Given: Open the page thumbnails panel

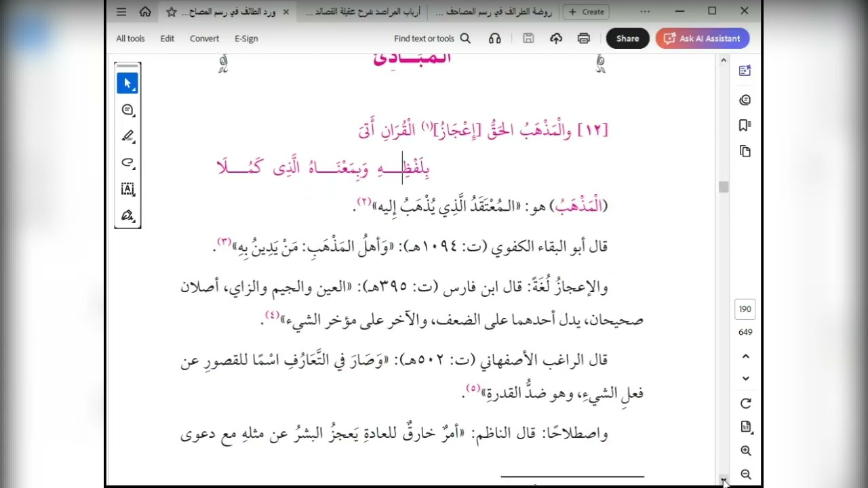Looking at the screenshot, I should point(745,151).
